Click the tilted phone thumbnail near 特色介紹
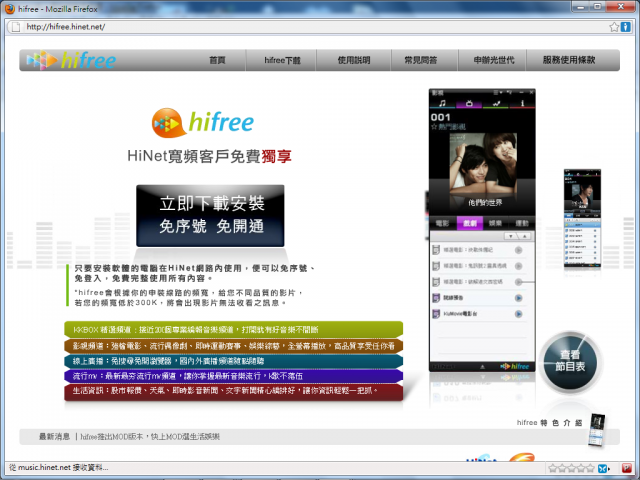Image resolution: width=640 pixels, height=480 pixels. click(x=597, y=430)
